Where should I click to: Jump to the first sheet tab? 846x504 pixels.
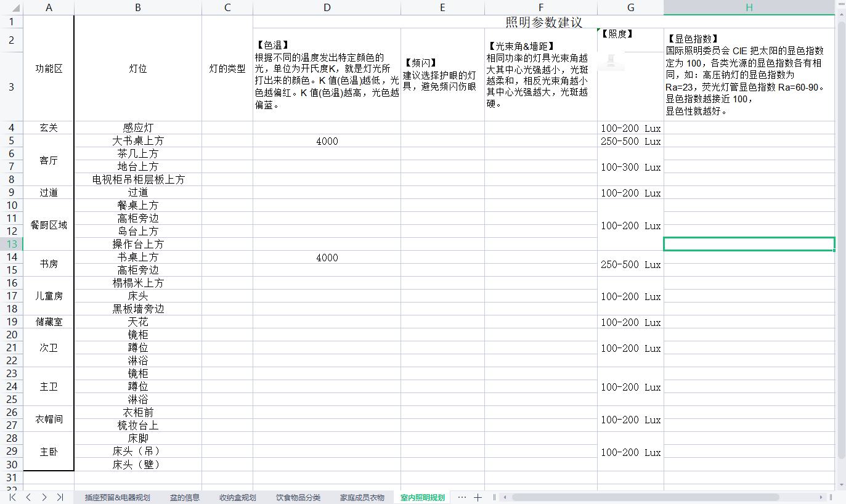(x=12, y=497)
